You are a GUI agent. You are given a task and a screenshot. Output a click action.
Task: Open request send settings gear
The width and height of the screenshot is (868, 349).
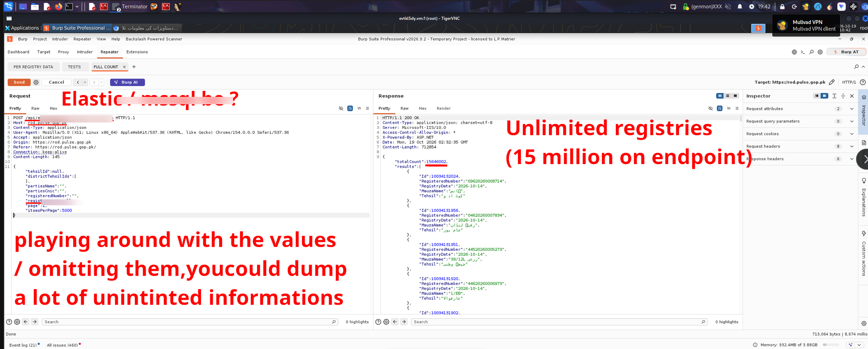tap(36, 82)
